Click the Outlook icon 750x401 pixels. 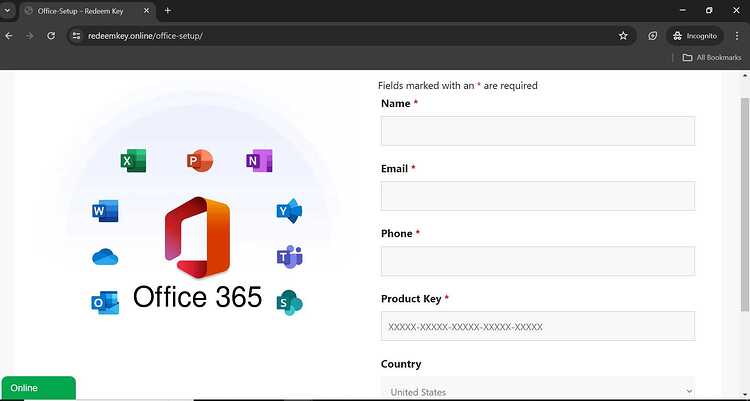coord(105,302)
